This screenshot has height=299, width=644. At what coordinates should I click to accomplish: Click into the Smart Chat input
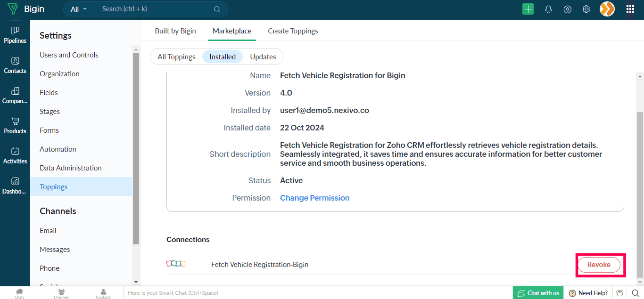[317, 293]
